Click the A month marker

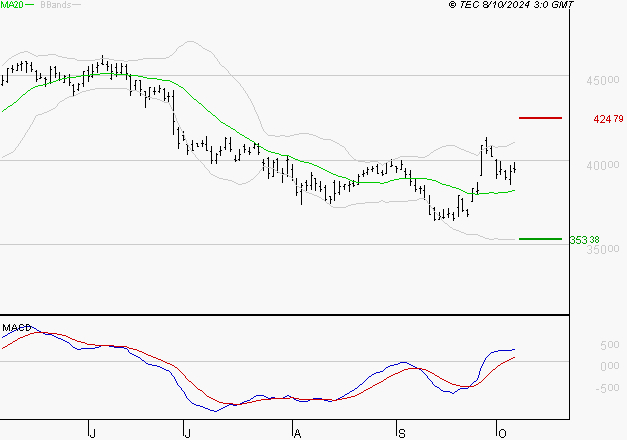[297, 433]
